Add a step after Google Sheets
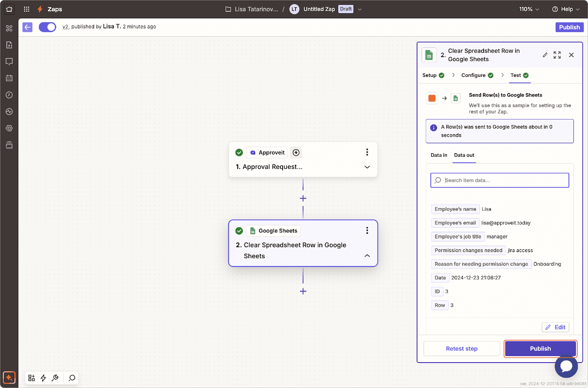The width and height of the screenshot is (588, 388). pos(303,292)
